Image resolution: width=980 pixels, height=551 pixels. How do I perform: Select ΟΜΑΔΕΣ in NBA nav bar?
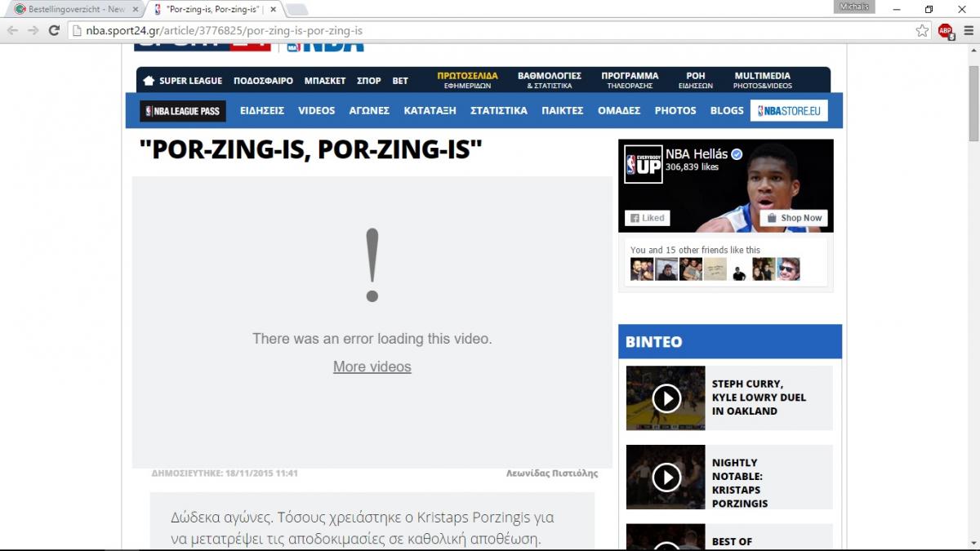click(619, 110)
